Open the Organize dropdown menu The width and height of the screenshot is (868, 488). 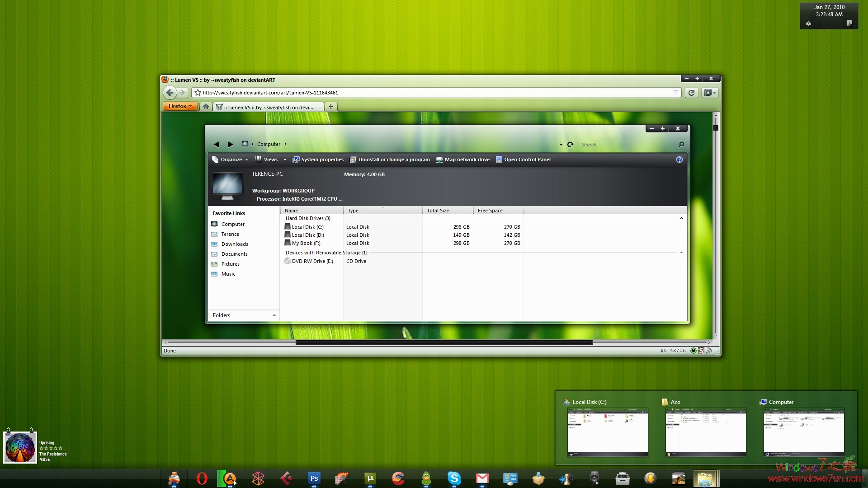(231, 160)
